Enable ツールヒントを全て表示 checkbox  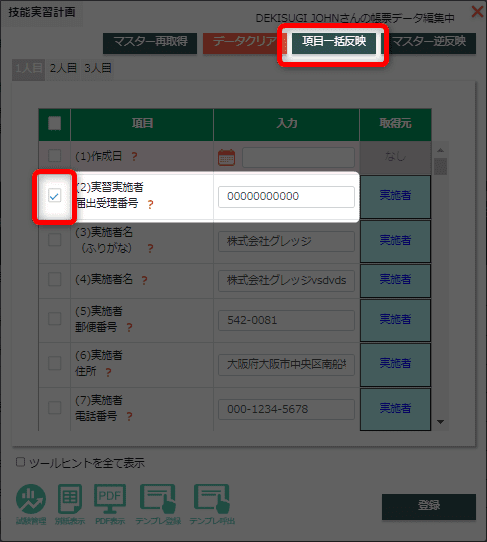click(x=20, y=462)
